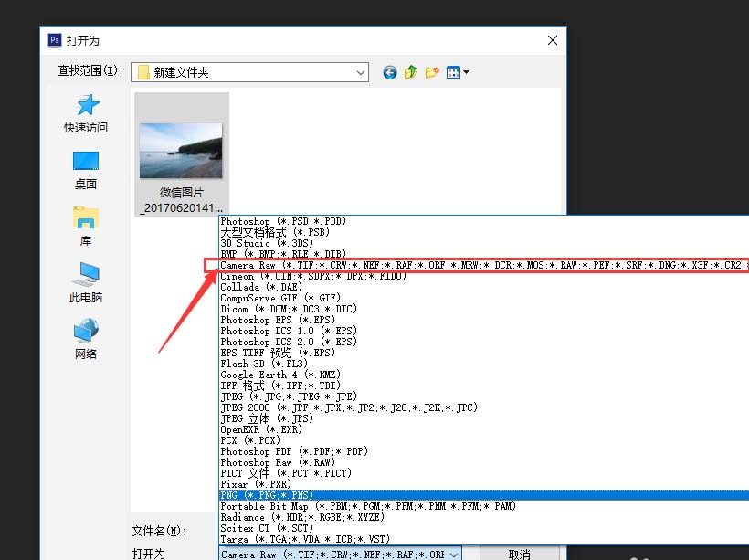The image size is (749, 560).
Task: Select PNG (*.PNG;*.PNS) format
Action: (483, 495)
